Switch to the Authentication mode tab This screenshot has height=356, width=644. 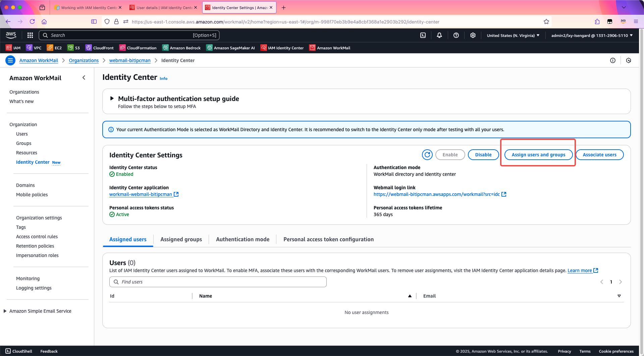click(x=243, y=239)
